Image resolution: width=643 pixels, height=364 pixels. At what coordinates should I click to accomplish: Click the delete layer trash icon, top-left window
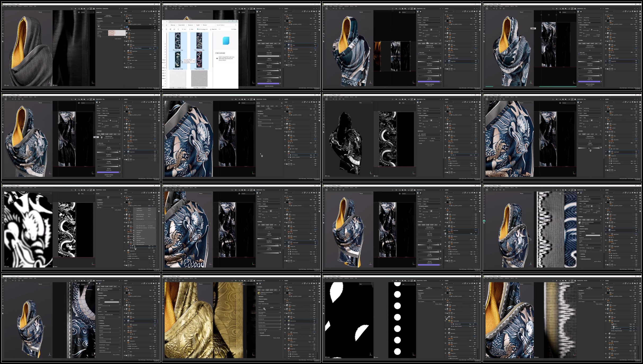click(156, 11)
